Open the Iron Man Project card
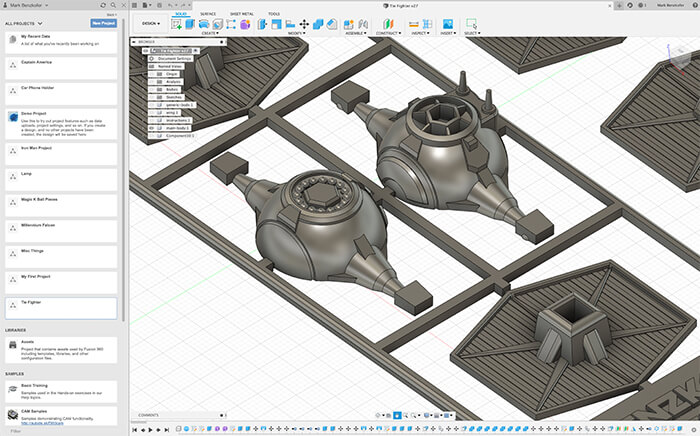 (x=61, y=154)
